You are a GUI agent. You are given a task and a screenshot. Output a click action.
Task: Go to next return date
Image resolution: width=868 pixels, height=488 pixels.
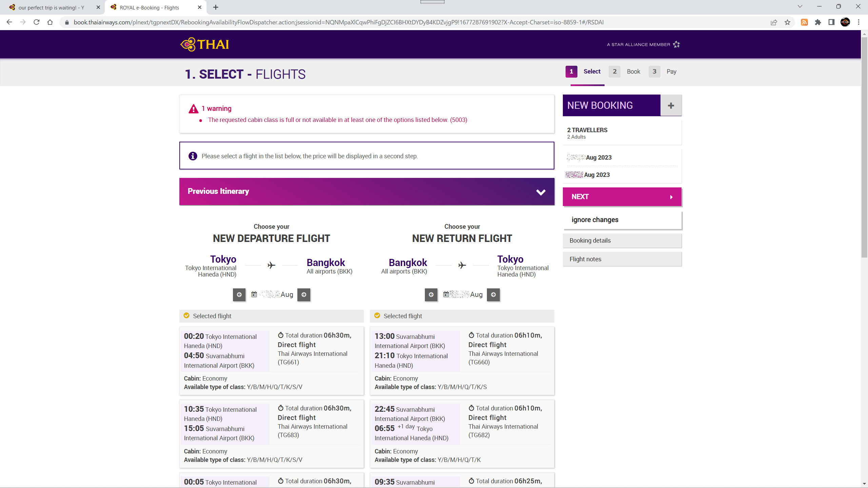pos(493,294)
